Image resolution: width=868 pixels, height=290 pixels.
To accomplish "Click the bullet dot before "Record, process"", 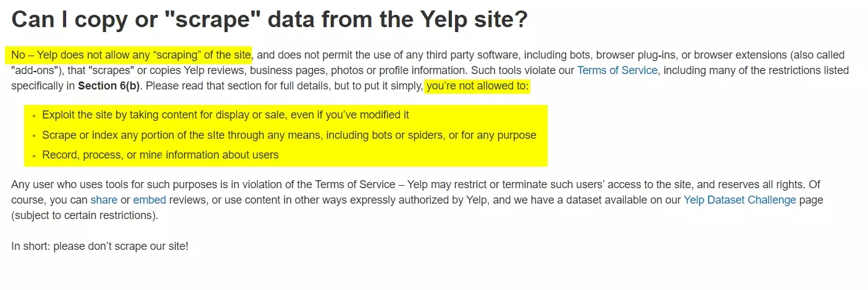I will 34,155.
